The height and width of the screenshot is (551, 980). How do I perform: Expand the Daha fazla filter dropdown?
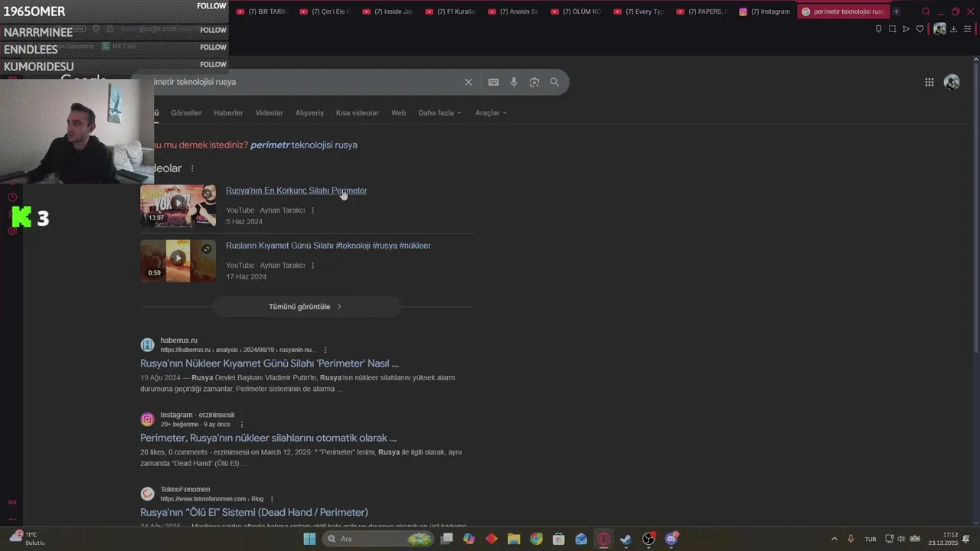[439, 112]
